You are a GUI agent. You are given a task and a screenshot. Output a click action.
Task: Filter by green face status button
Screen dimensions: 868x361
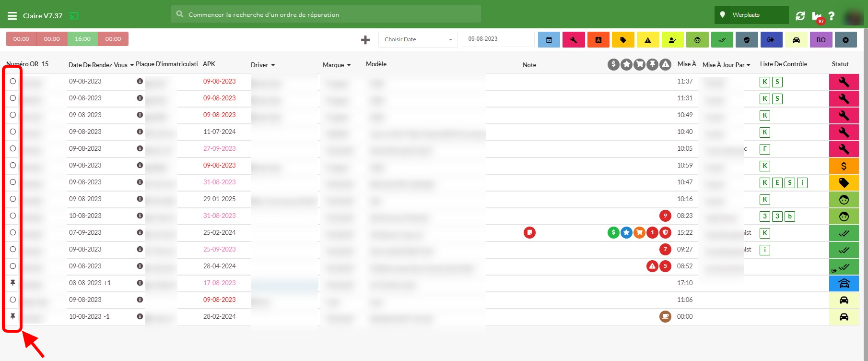coord(697,40)
